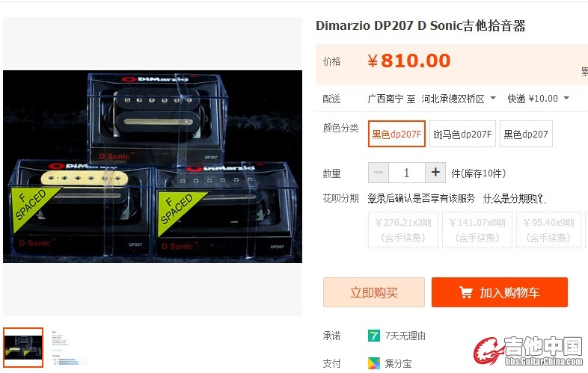588x373 pixels.
Task: Select the first pickup product thumbnail
Action: [23, 348]
